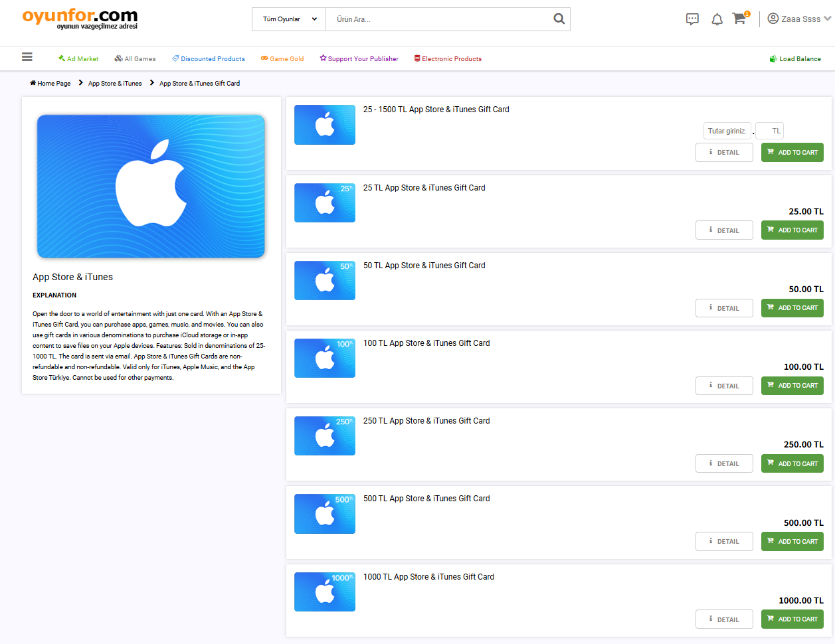
Task: Add 50 TL gift card to cart
Action: coord(792,308)
